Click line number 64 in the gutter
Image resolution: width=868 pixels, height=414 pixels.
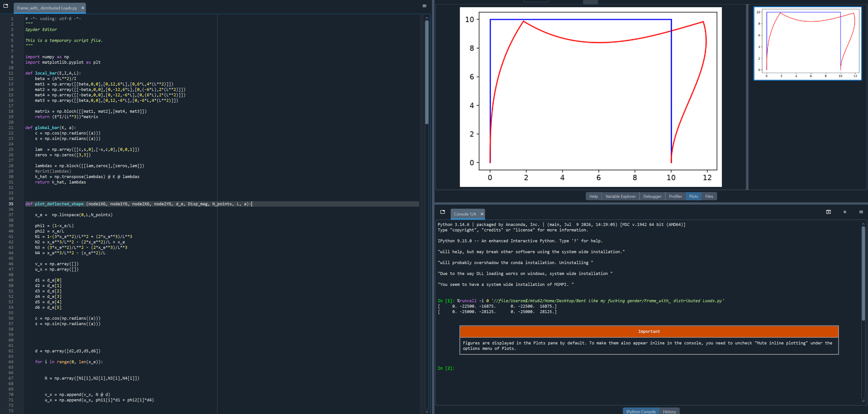tap(11, 362)
